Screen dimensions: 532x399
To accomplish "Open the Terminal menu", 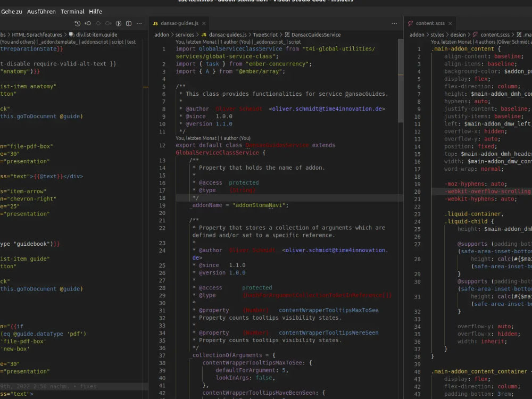I will click(72, 11).
